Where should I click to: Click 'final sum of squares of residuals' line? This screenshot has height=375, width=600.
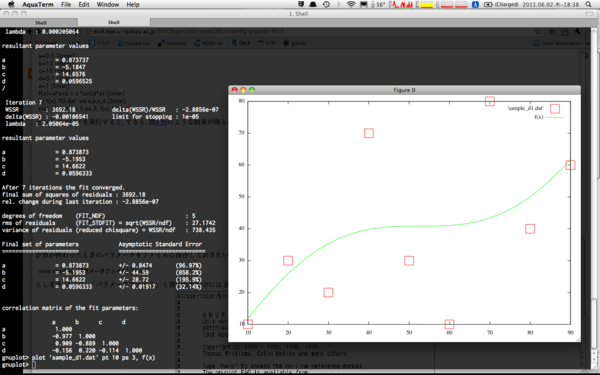coord(73,194)
